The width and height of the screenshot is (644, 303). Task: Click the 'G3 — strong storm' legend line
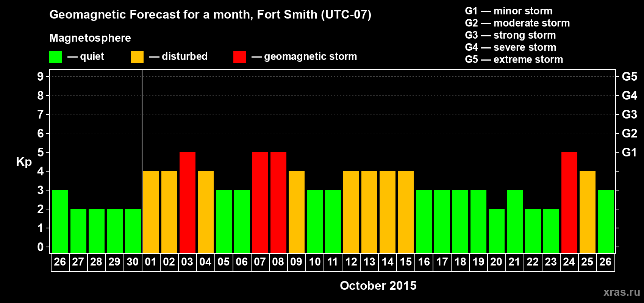[x=510, y=35]
